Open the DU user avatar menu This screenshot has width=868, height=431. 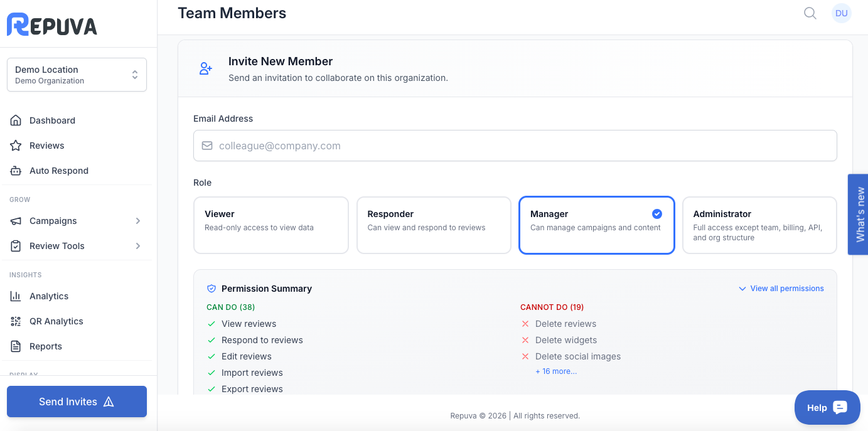pos(841,13)
